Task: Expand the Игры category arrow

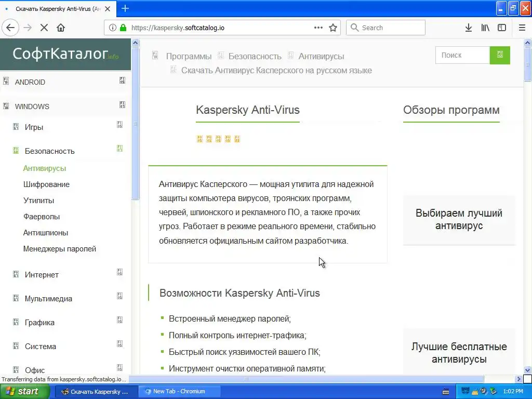Action: pyautogui.click(x=120, y=125)
